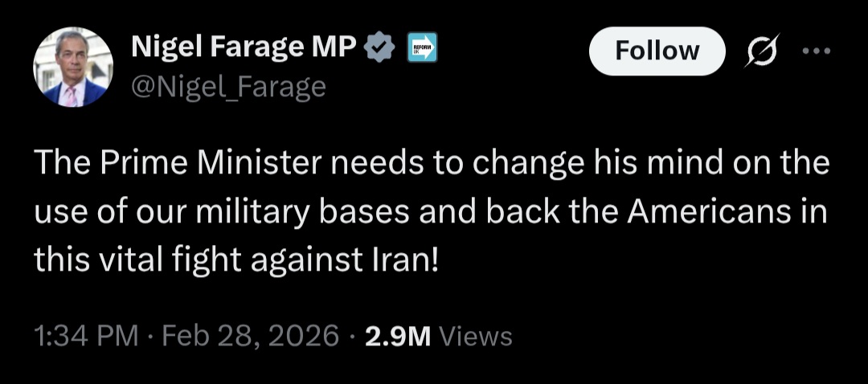This screenshot has height=384, width=868.
Task: Click the @Nigel_Farage handle
Action: (228, 85)
